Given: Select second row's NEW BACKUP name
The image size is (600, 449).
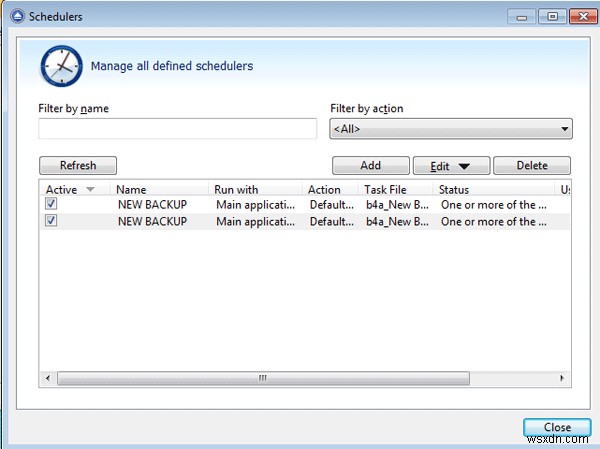Looking at the screenshot, I should (x=152, y=221).
